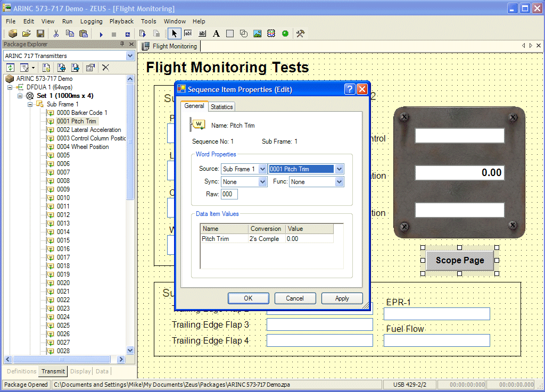Click the Scope Page button
This screenshot has width=545, height=392.
point(460,261)
